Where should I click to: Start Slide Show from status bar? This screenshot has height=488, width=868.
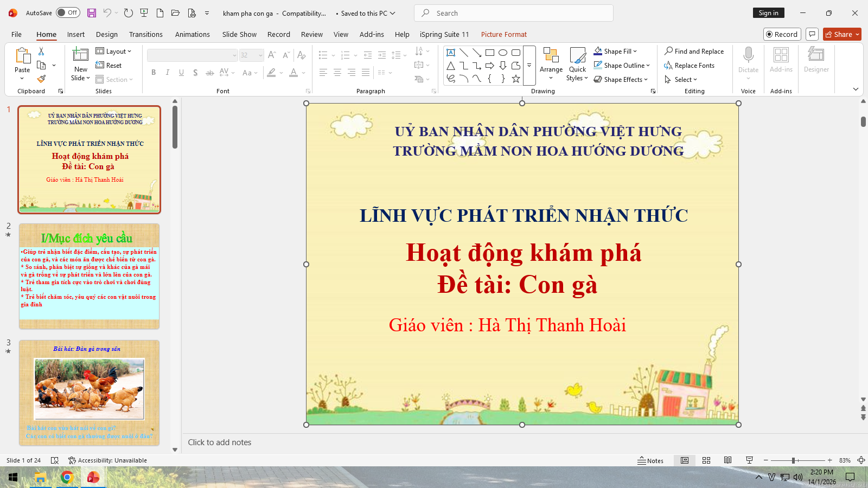[749, 460]
